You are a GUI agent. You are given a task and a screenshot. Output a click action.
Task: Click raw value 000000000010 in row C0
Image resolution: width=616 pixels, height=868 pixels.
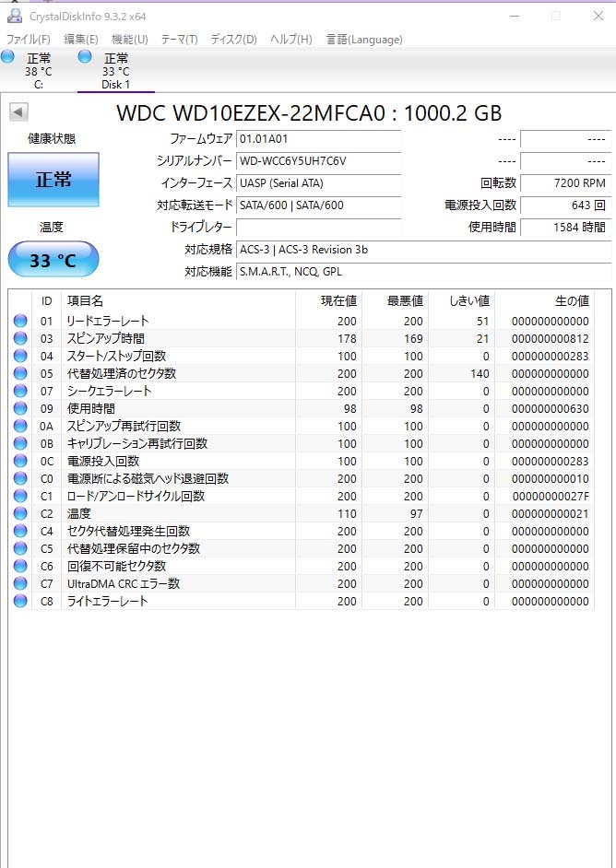tap(551, 479)
